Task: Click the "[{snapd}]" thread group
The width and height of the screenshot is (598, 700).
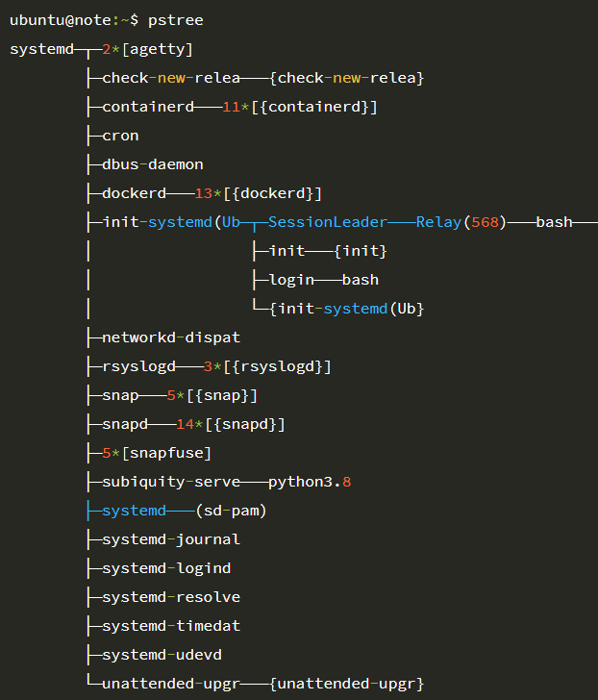Action: pos(245,424)
